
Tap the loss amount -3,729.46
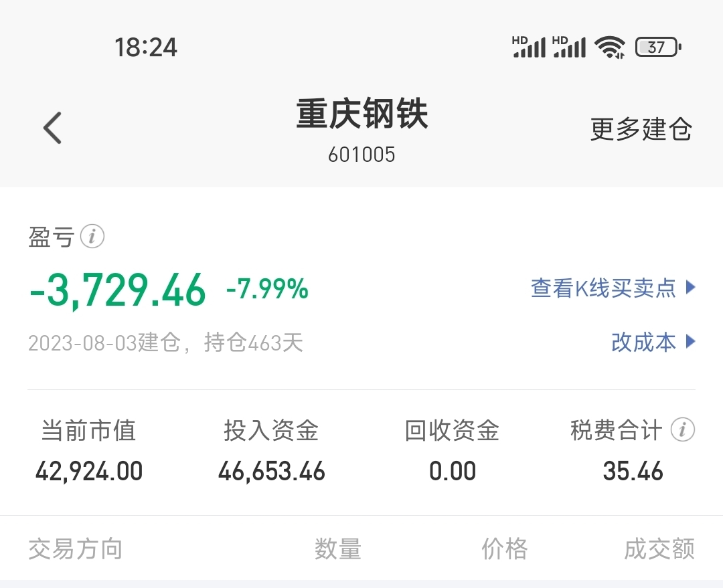118,290
